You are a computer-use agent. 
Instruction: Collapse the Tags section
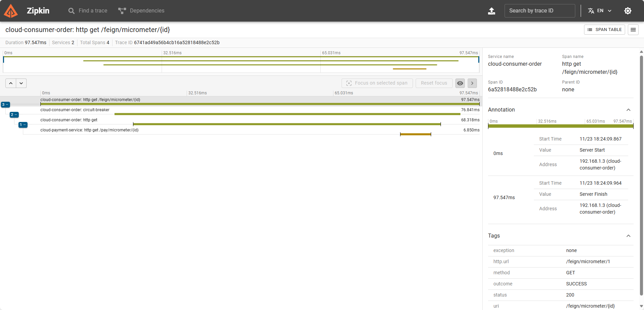click(628, 236)
